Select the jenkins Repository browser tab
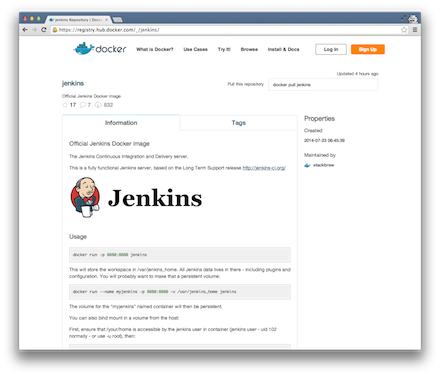Image resolution: width=440 pixels, height=376 pixels. click(78, 20)
